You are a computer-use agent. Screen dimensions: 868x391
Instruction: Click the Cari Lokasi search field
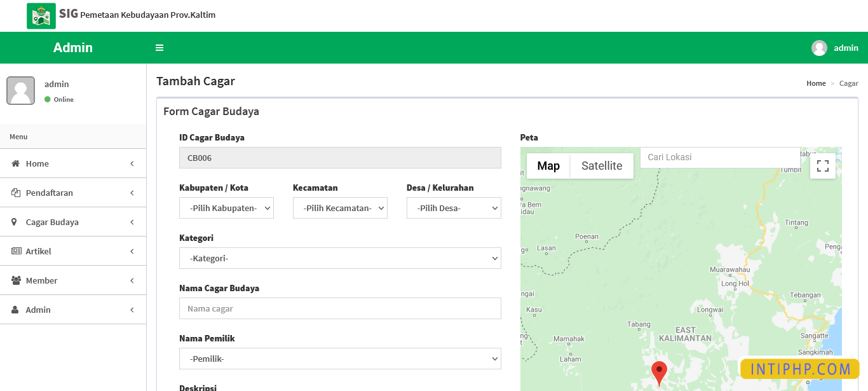pos(718,157)
